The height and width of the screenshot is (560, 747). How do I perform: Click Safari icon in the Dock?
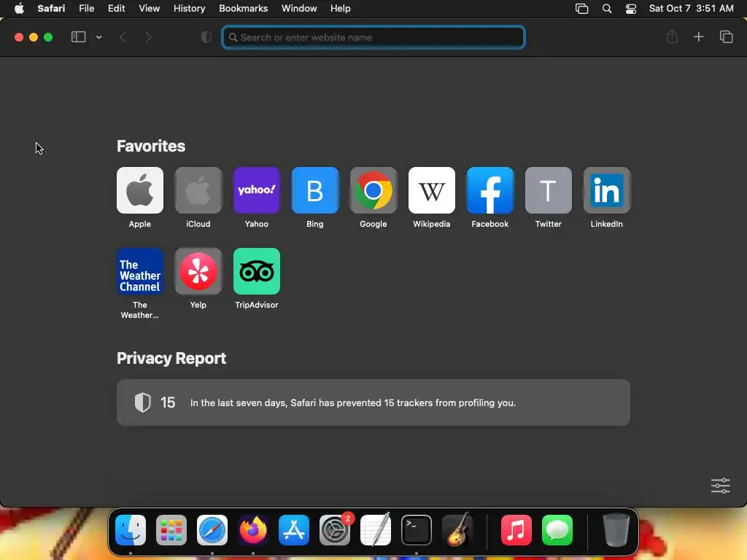[x=212, y=530]
